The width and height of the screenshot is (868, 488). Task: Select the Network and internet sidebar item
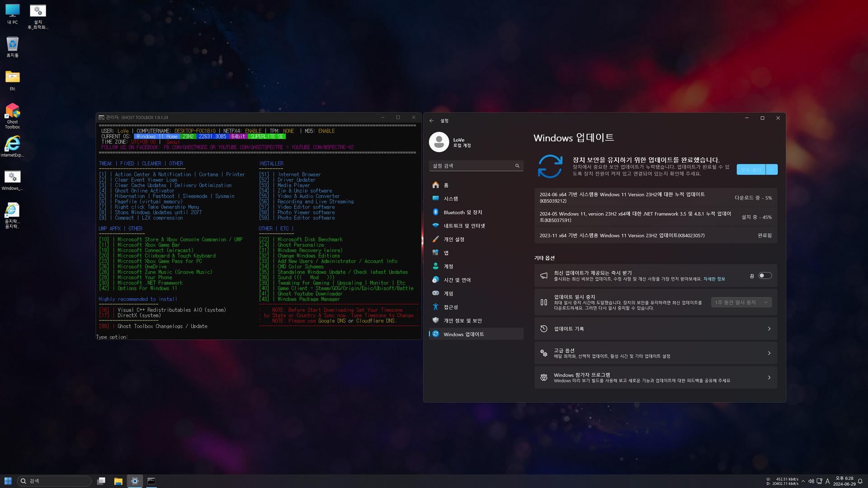(x=464, y=226)
